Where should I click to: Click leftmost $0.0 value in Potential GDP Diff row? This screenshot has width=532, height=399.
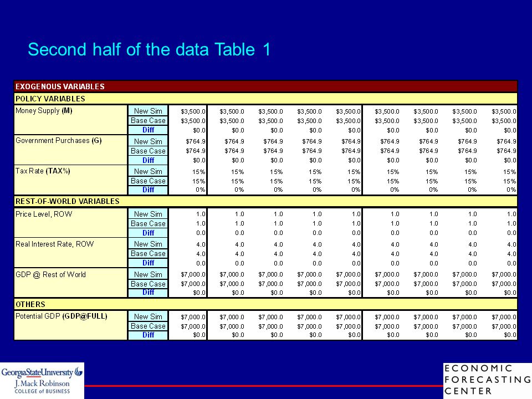(x=199, y=335)
